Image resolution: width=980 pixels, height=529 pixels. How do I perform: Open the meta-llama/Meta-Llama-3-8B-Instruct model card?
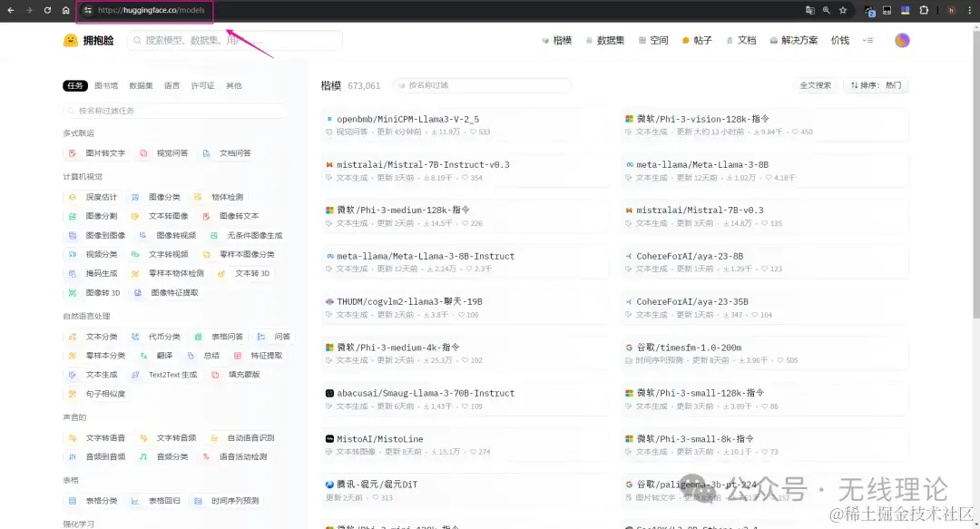(464, 262)
